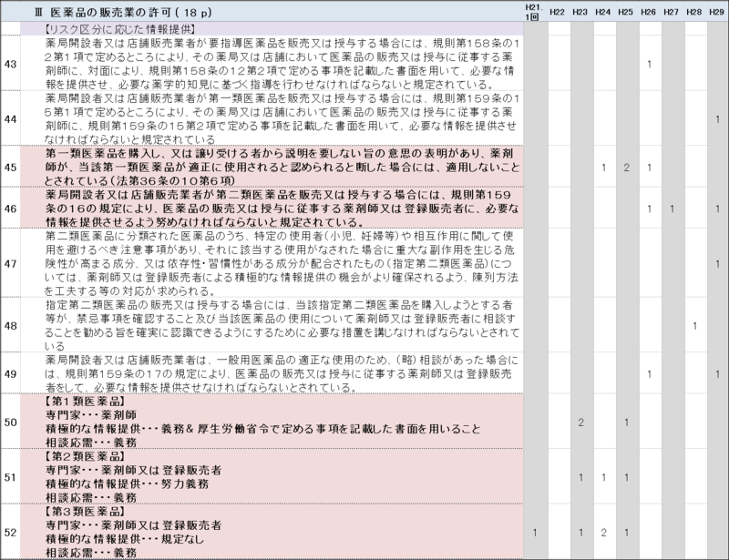Click column header H22

(557, 12)
